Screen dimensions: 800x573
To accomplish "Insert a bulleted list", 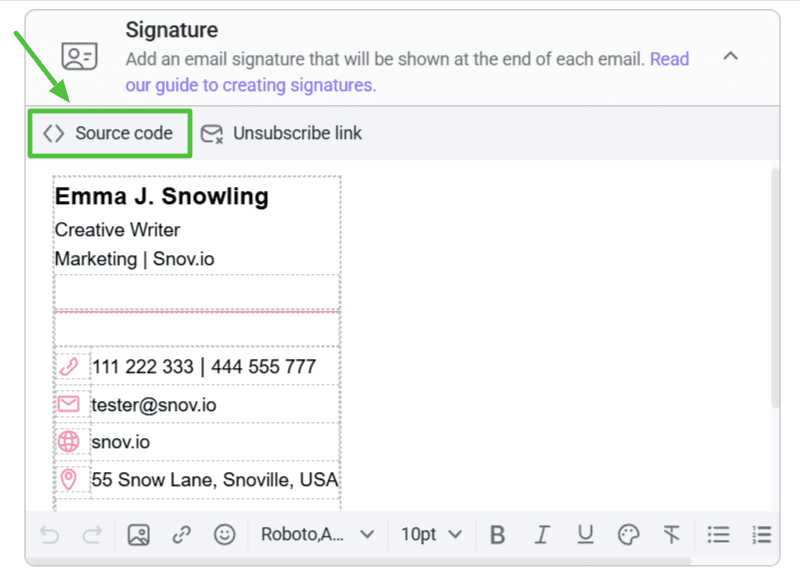I will click(x=718, y=535).
